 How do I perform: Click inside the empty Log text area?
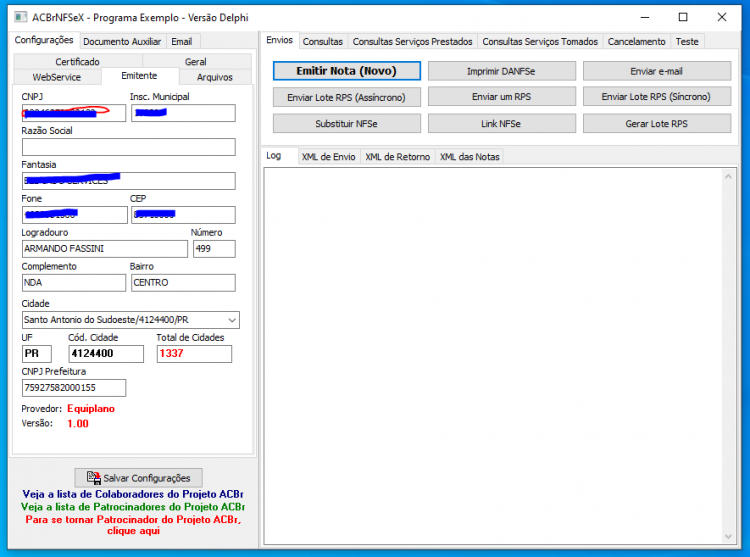pyautogui.click(x=493, y=356)
